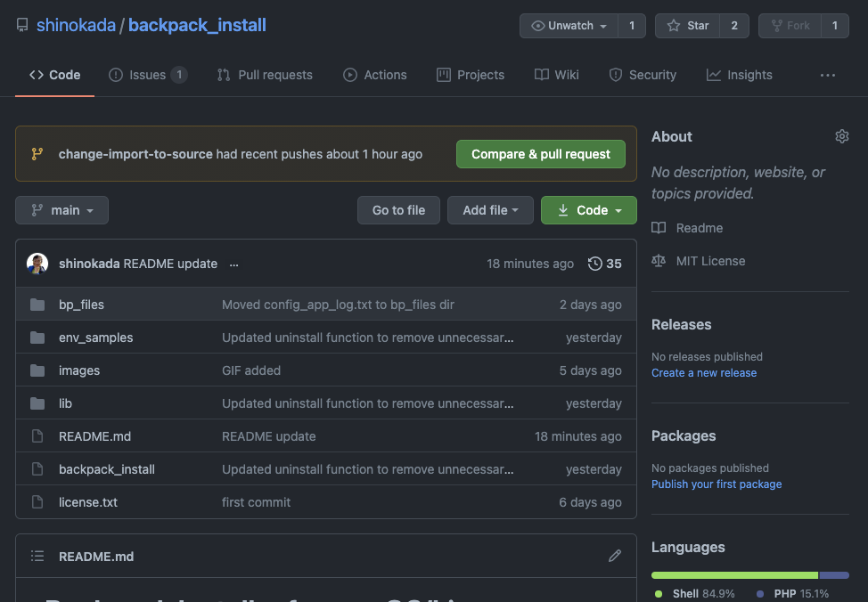Viewport: 868px width, 602px height.
Task: Reveal the full commit message via the ellipsis
Action: click(233, 264)
